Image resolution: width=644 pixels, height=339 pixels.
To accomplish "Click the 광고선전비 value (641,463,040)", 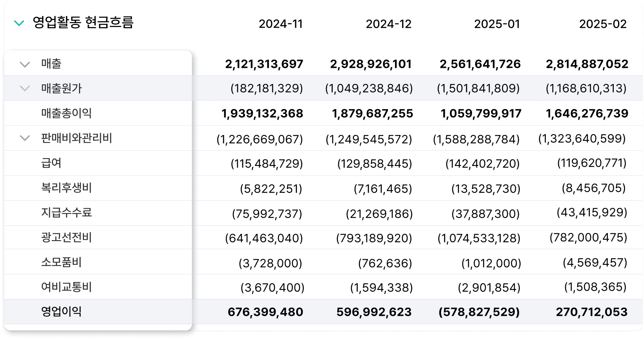I will point(264,238).
